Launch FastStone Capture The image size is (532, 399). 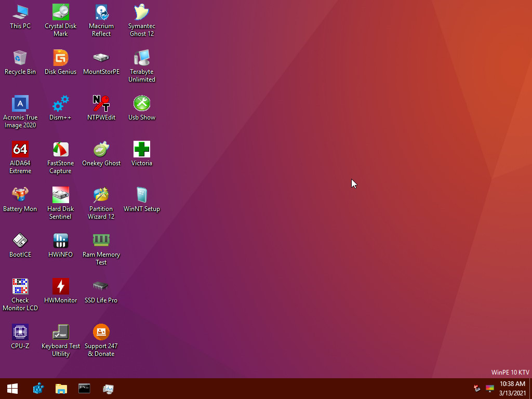click(x=60, y=158)
